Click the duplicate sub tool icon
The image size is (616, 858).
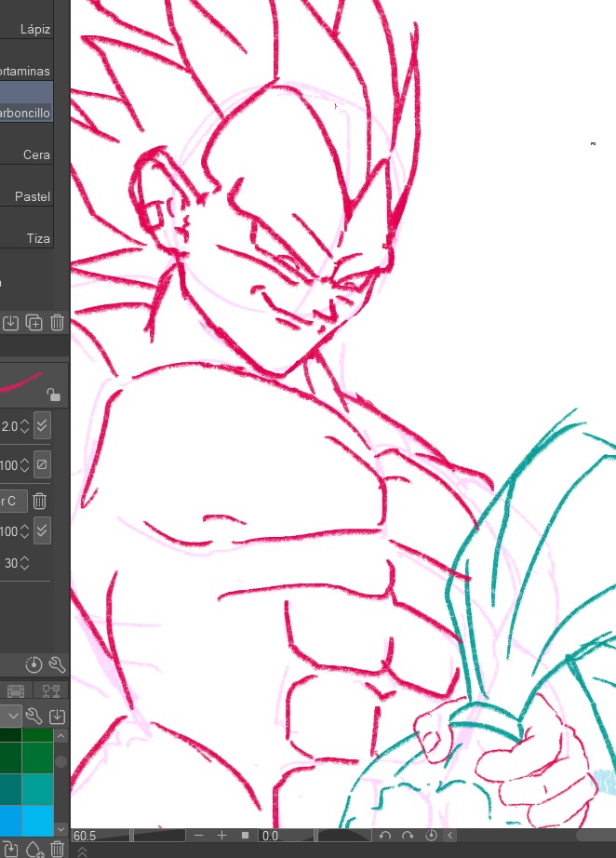coord(33,322)
